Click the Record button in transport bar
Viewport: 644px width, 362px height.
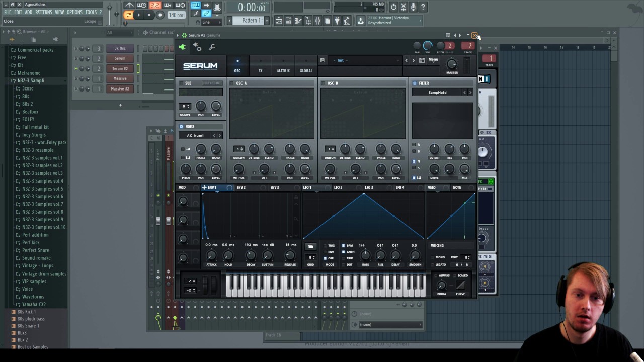point(160,15)
